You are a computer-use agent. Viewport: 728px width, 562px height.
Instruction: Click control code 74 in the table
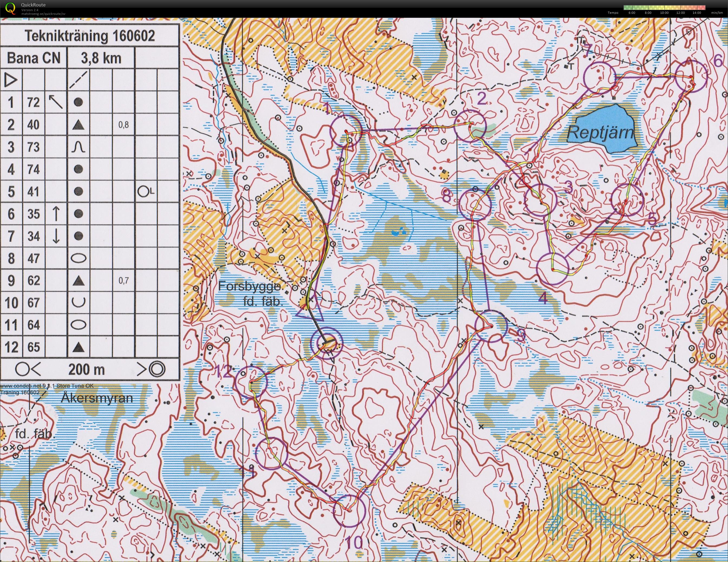point(33,169)
